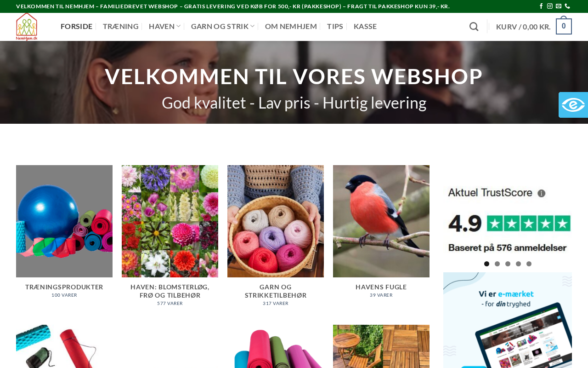
Task: Open the TRÆNINGSPRODUKTER category link
Action: (64, 287)
